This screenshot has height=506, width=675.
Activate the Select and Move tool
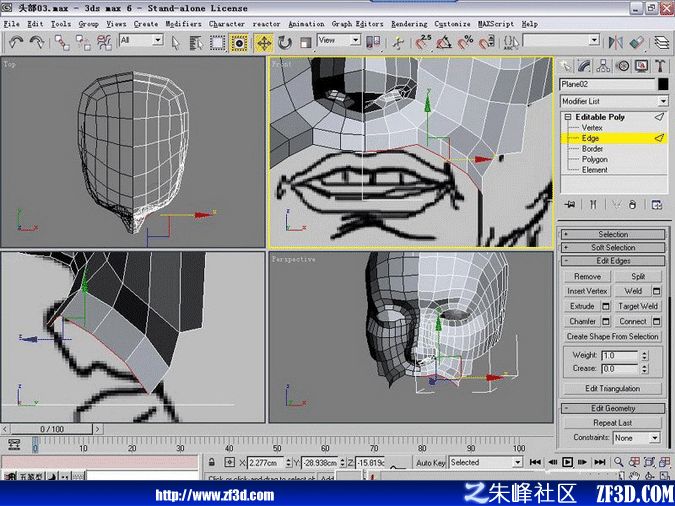point(263,43)
